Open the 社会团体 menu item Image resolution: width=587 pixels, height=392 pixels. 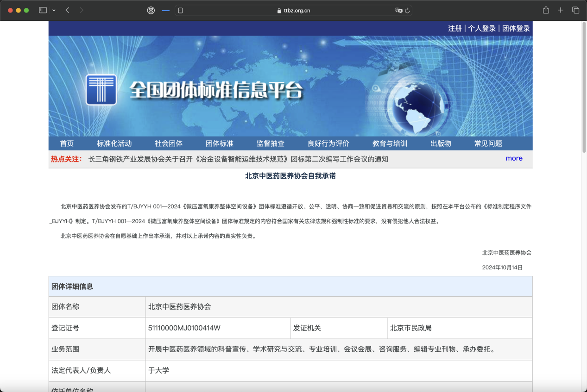[169, 143]
